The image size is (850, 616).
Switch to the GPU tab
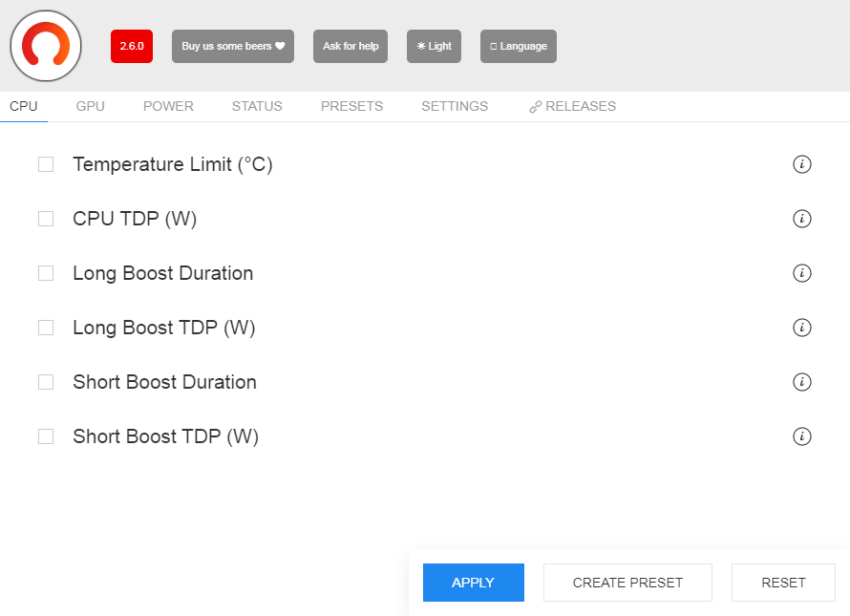[91, 106]
